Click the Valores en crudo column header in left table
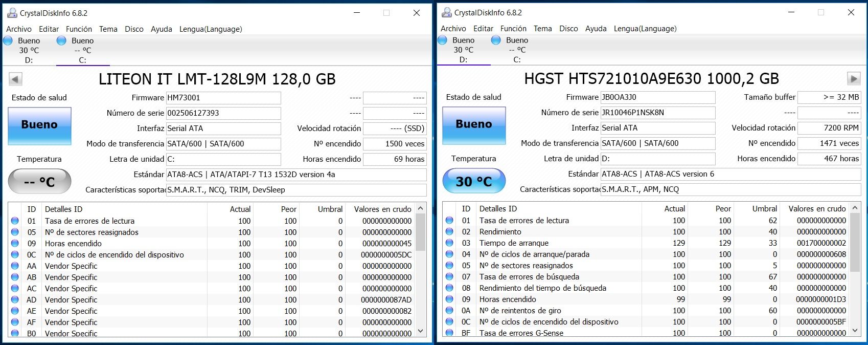 click(x=382, y=209)
